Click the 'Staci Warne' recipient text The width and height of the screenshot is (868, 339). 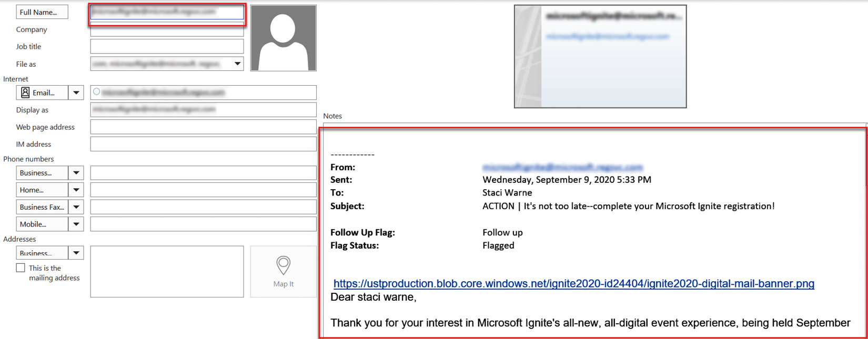click(507, 193)
